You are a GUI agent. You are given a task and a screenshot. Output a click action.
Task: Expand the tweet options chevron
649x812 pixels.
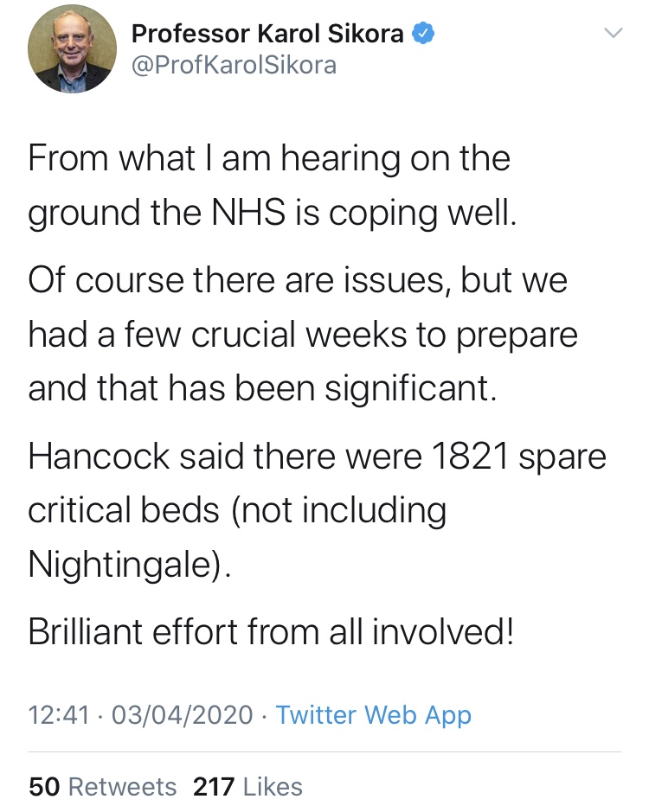pyautogui.click(x=614, y=33)
